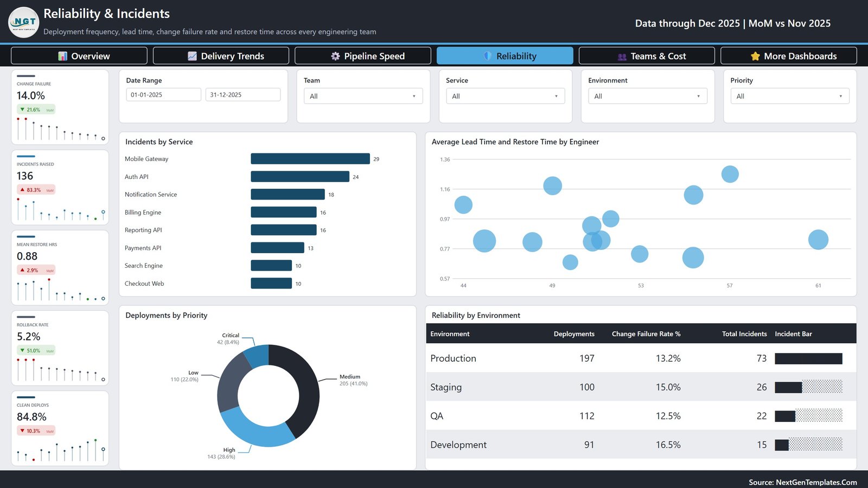The image size is (868, 488).
Task: Click the Search Engine incidents bar
Action: coord(271,266)
